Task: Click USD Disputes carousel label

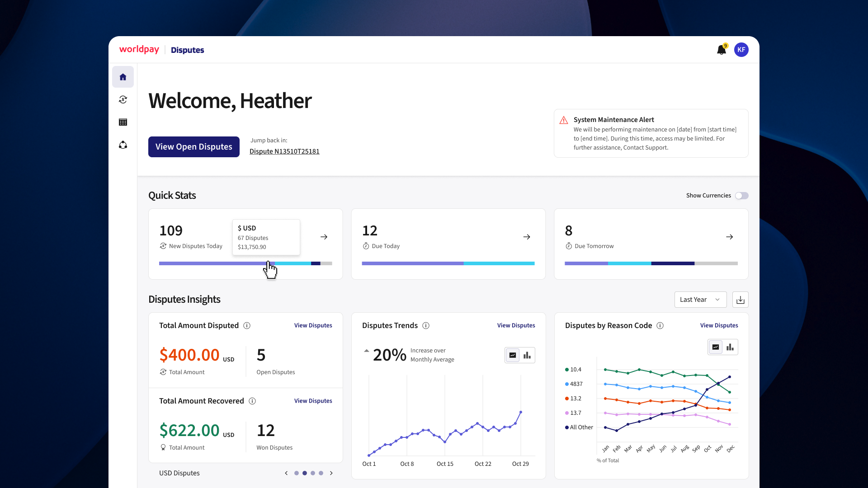Action: tap(179, 473)
